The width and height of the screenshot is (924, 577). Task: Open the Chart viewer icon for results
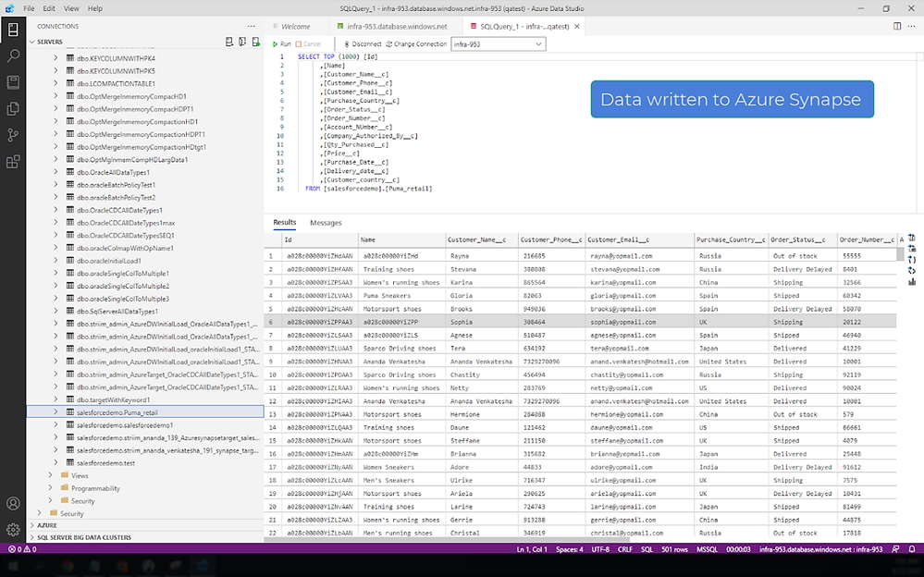point(912,282)
